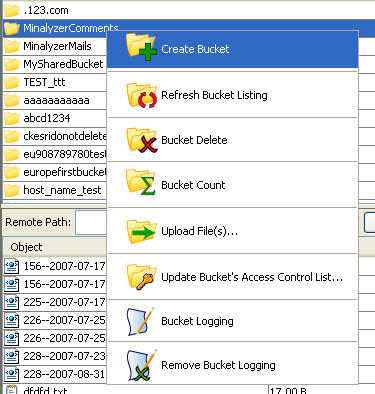Viewport: 375px width, 394px height.
Task: Click folder icon of ckesridonotdelete bucket
Action: pos(12,136)
